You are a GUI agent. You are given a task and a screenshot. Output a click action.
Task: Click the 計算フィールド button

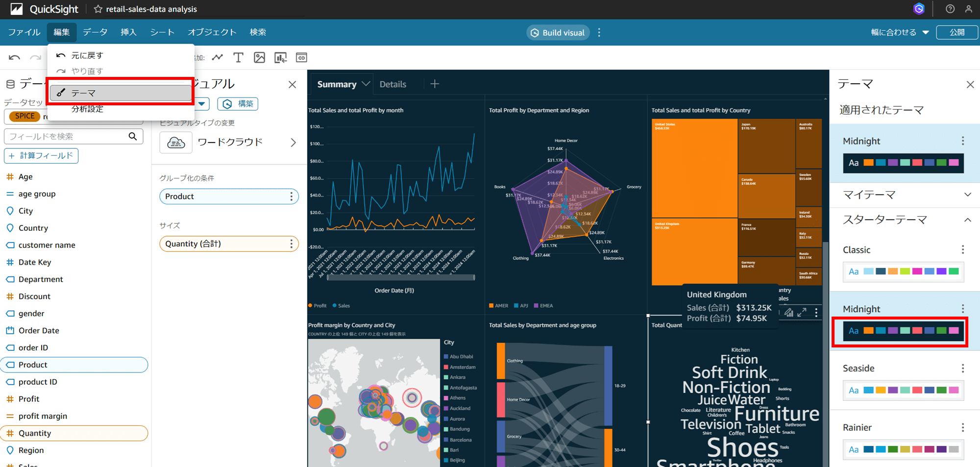point(41,156)
